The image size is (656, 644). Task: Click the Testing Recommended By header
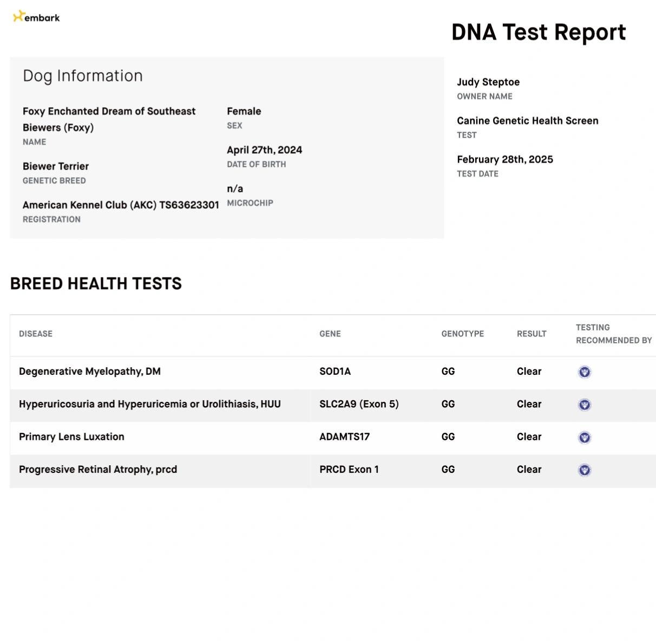coord(614,334)
